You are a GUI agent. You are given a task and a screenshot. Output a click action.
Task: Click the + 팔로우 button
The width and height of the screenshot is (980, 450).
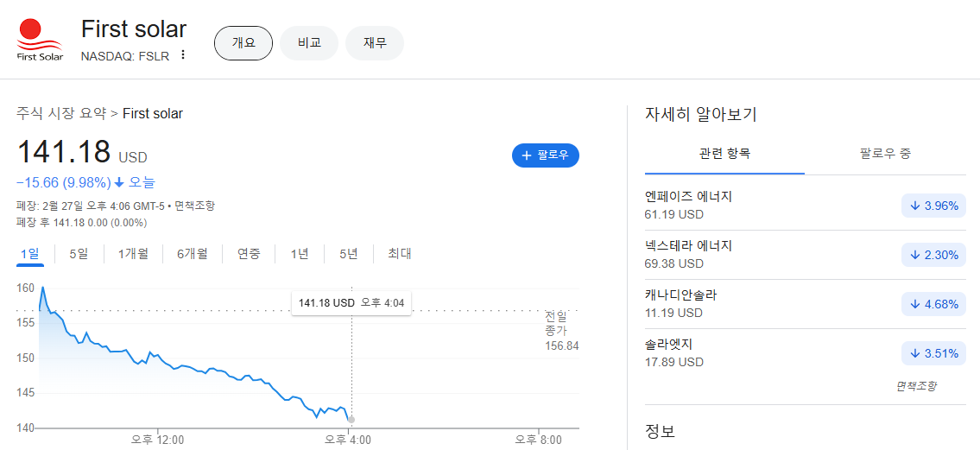pos(546,155)
